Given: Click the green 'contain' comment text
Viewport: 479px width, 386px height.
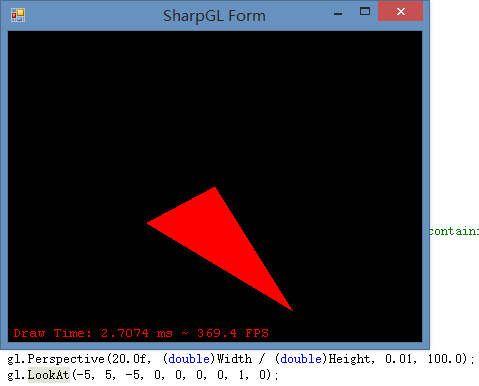Looking at the screenshot, I should 454,231.
